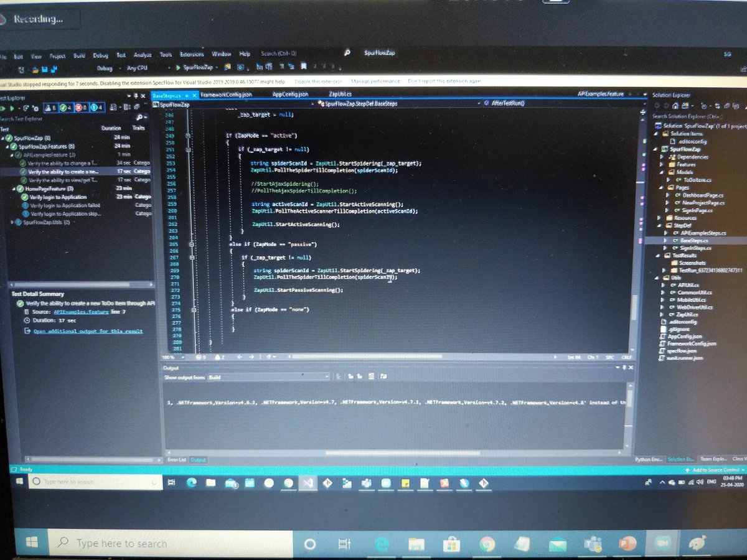Close the Test Explorer panel
747x560 pixels.
click(144, 96)
